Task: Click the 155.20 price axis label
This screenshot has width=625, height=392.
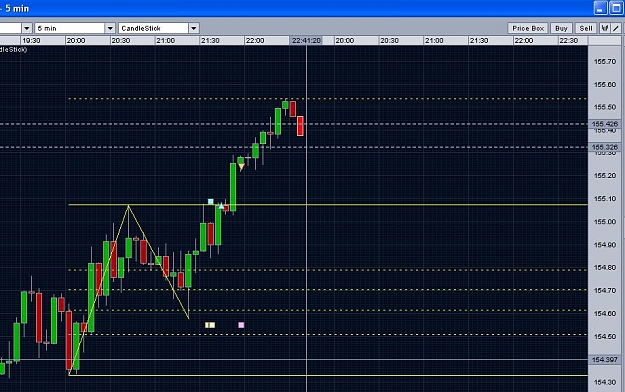Action: click(x=605, y=176)
